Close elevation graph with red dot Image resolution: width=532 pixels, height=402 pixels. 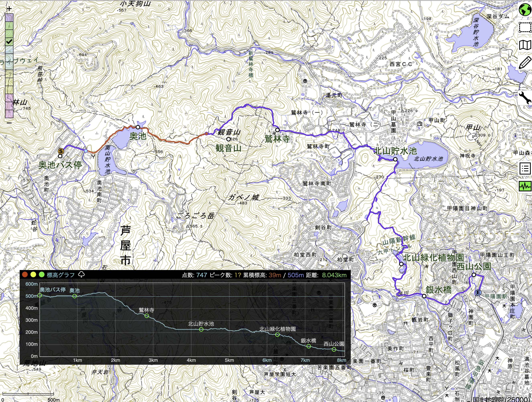25,274
